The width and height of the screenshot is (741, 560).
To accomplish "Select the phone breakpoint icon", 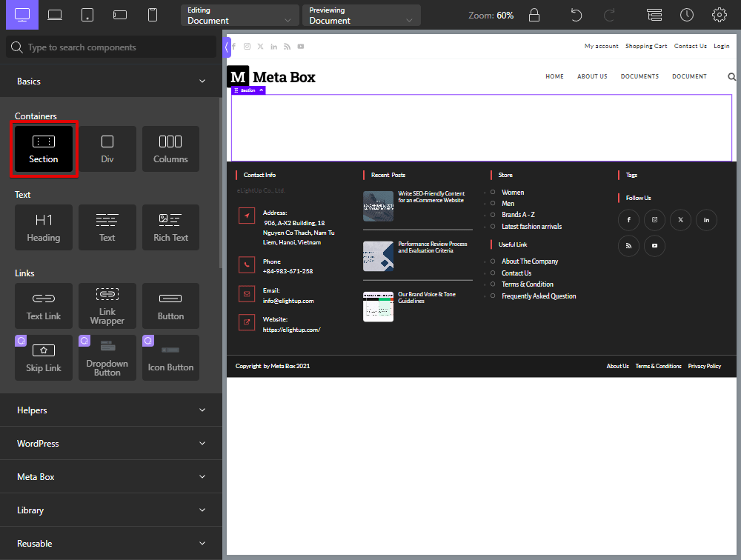I will point(151,15).
